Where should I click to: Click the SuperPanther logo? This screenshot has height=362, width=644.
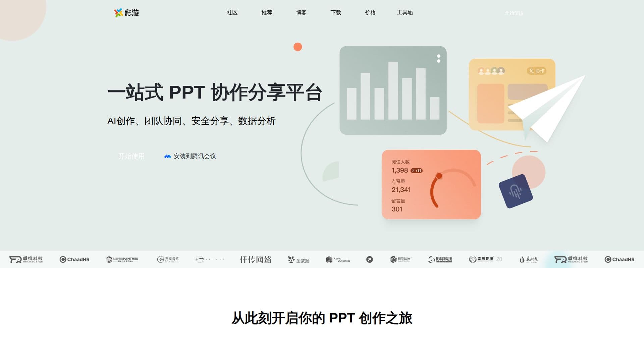[122, 259]
